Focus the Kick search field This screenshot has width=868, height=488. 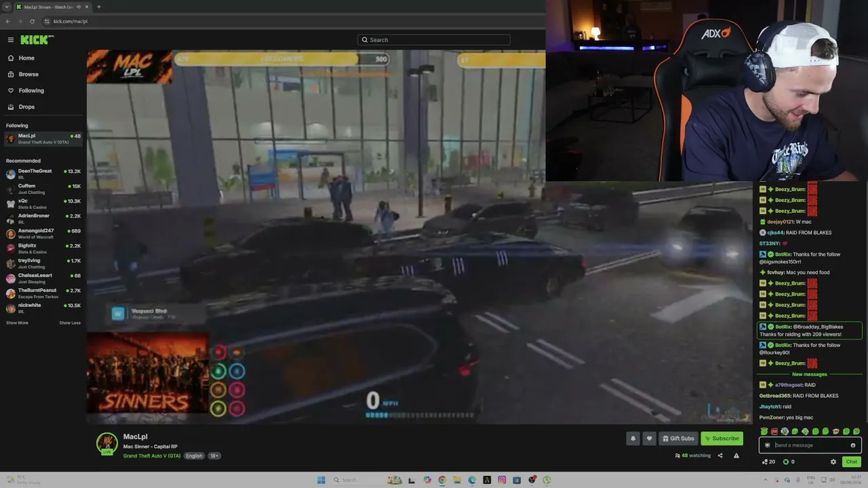[434, 40]
